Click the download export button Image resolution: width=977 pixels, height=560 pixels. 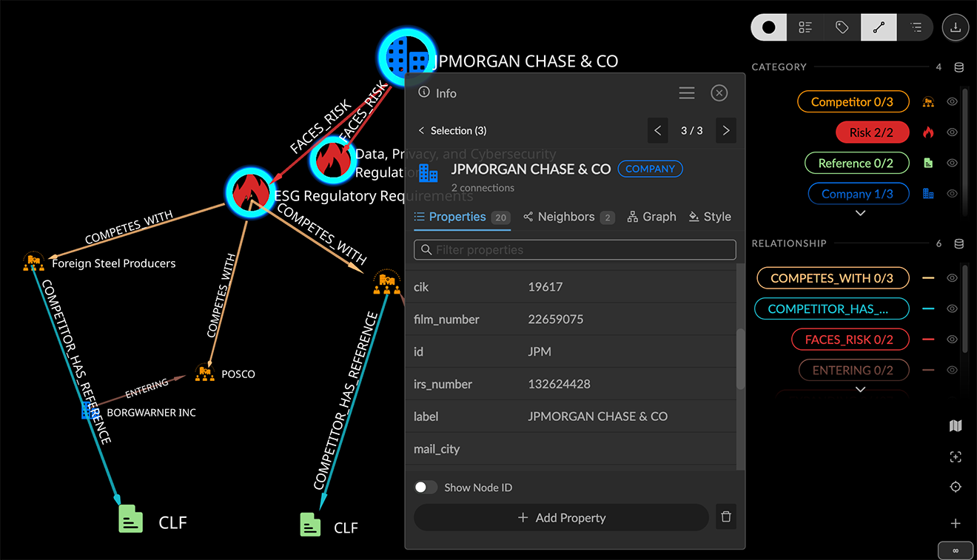(x=956, y=27)
